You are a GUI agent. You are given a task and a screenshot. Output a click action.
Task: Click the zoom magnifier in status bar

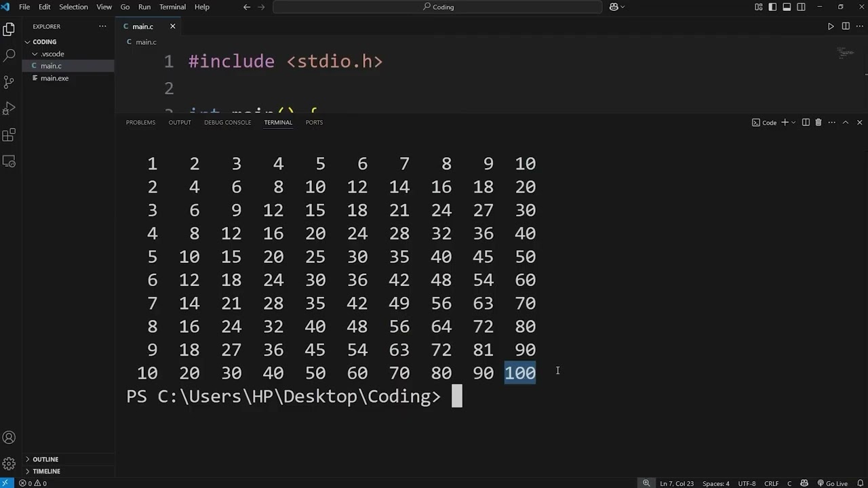(x=646, y=483)
